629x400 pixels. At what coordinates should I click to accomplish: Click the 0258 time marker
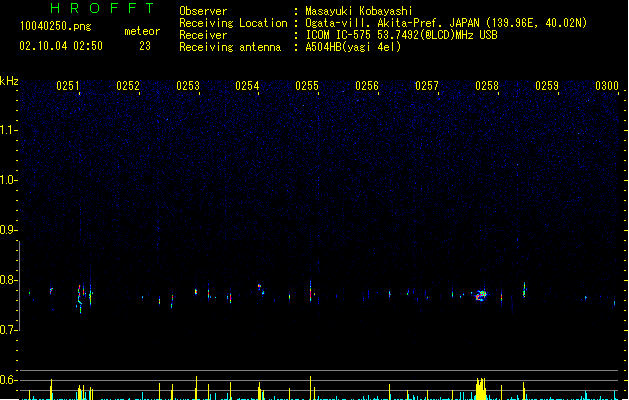[x=487, y=86]
